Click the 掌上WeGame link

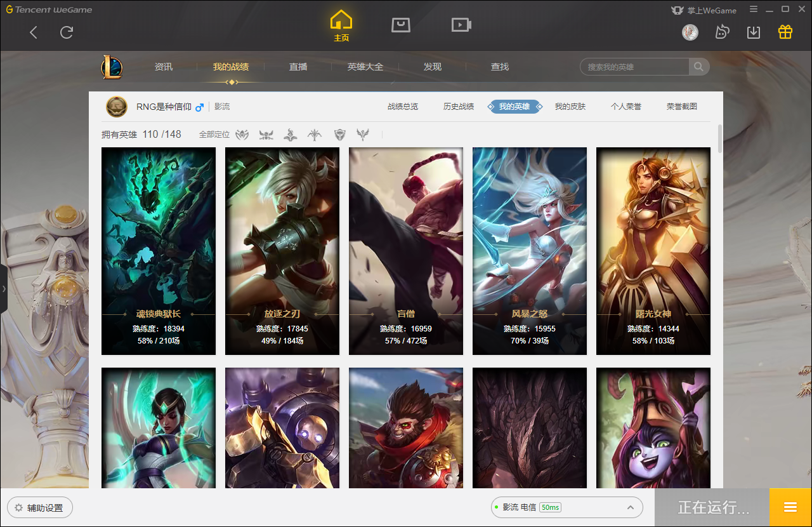(x=713, y=10)
